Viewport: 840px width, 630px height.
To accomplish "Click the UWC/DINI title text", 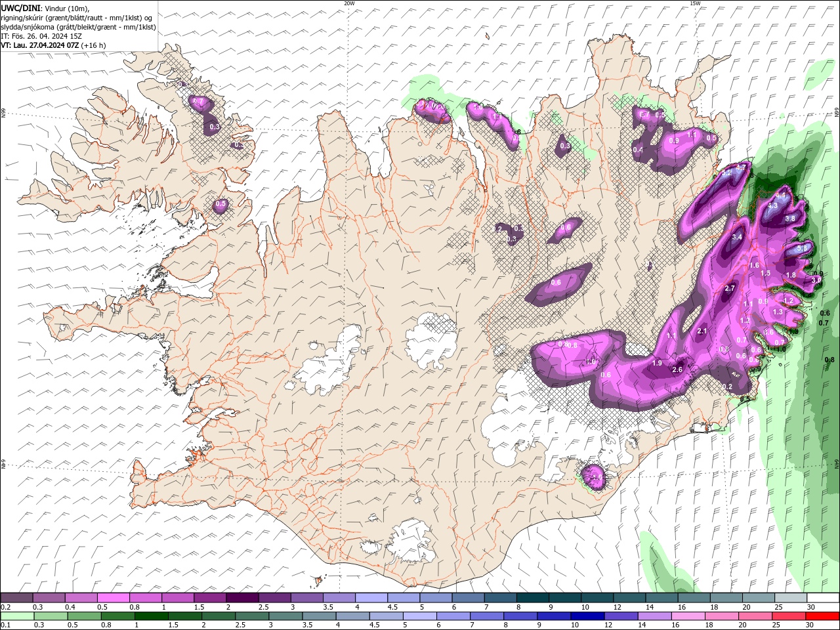I will point(20,8).
